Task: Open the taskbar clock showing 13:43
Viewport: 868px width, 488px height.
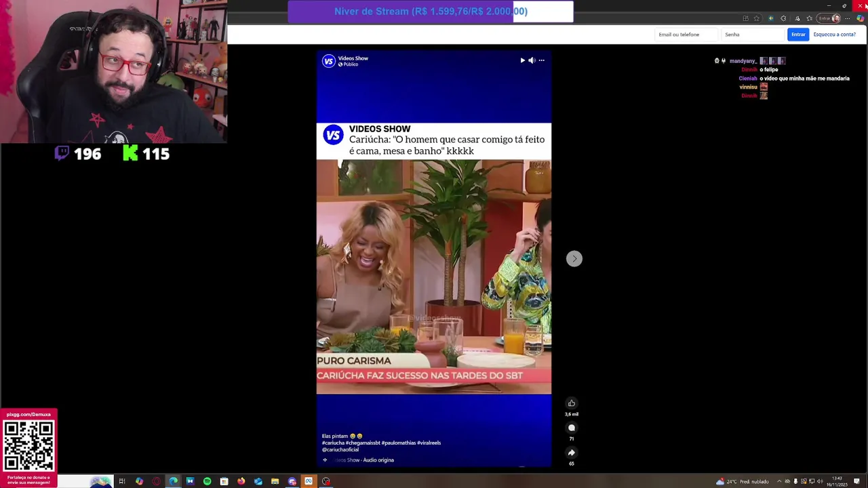Action: point(837,481)
